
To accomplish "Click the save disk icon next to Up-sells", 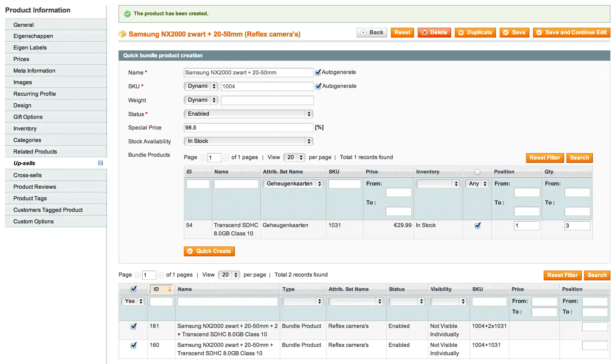I will tap(100, 163).
